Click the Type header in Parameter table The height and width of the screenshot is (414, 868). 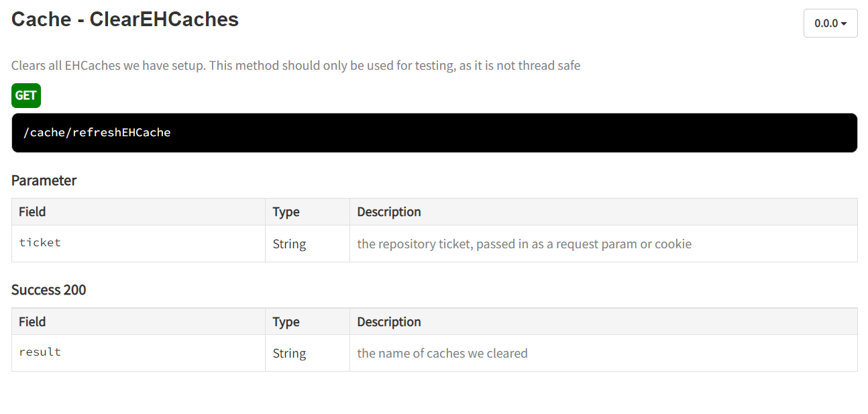click(286, 212)
